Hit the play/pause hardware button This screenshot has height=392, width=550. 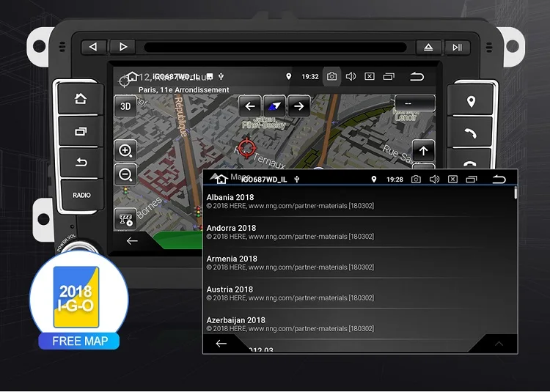pos(458,48)
